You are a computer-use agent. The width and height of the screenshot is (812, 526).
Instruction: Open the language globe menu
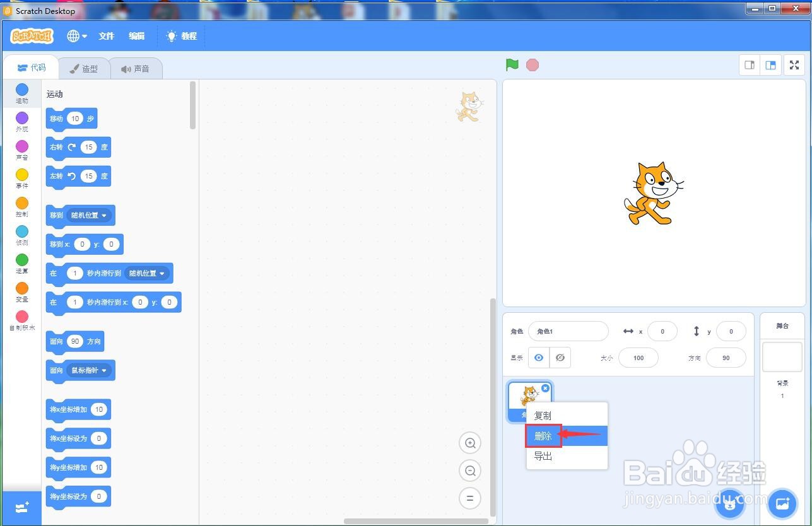coord(77,36)
